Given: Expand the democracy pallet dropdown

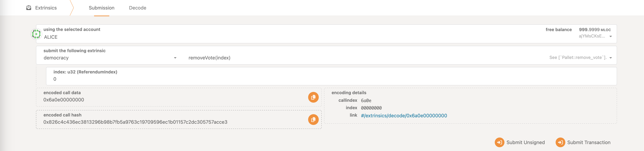Looking at the screenshot, I should 175,58.
